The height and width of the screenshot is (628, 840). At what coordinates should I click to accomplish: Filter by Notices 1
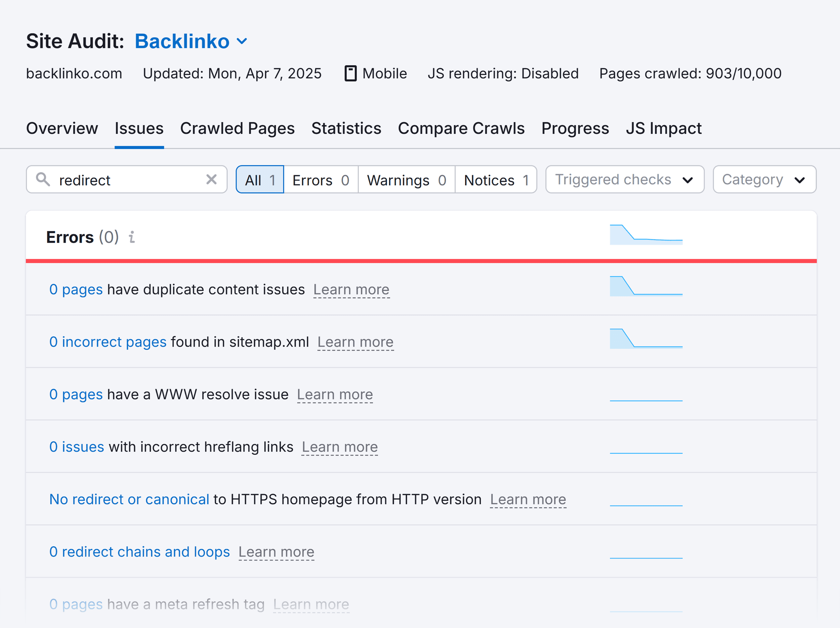coord(496,179)
